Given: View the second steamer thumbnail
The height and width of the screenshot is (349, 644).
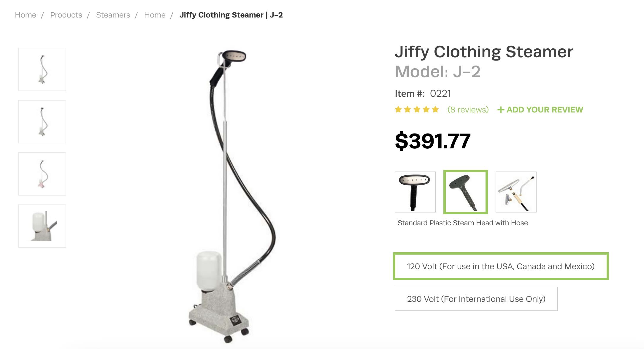Looking at the screenshot, I should click(42, 122).
